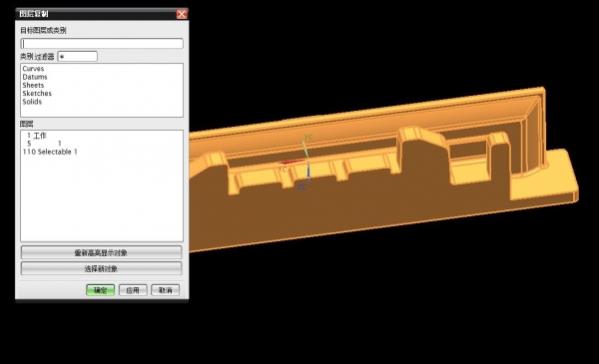Click the 应用 apply button
The image size is (599, 364).
tap(133, 290)
